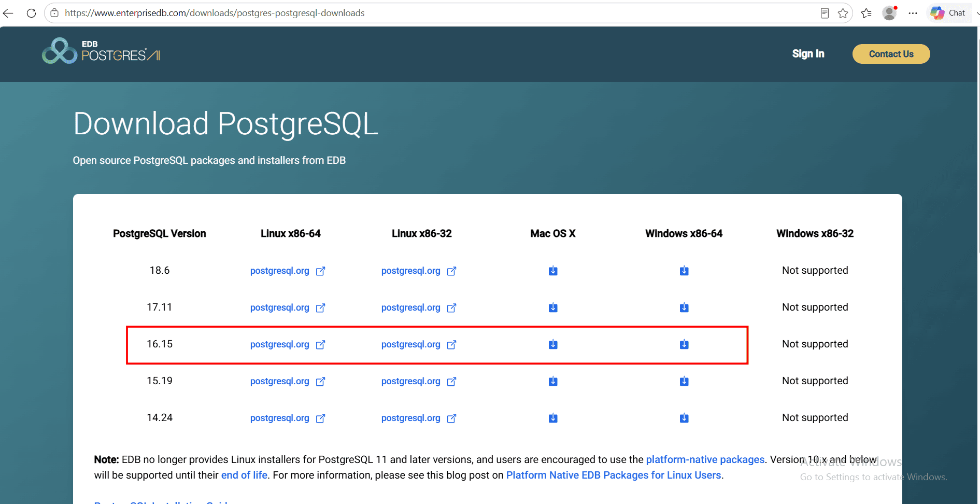Download PostgreSQL 14.24 for Windows x86-64
This screenshot has width=980, height=504.
pos(684,418)
